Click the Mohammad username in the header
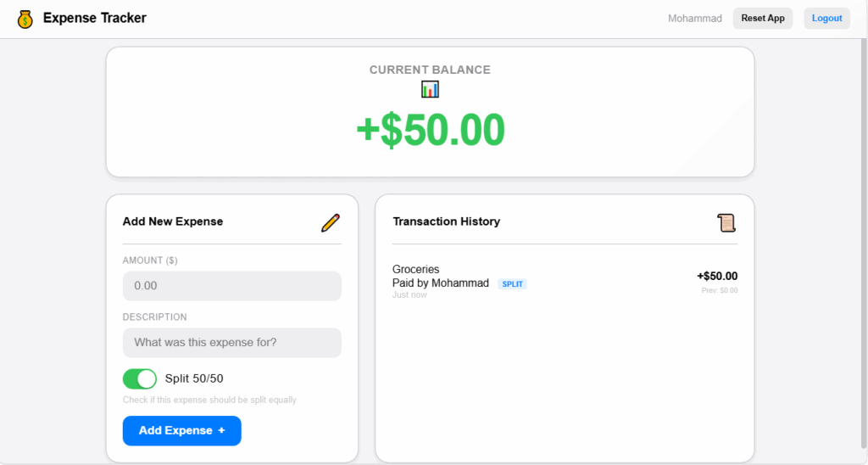This screenshot has width=868, height=465. click(x=694, y=19)
